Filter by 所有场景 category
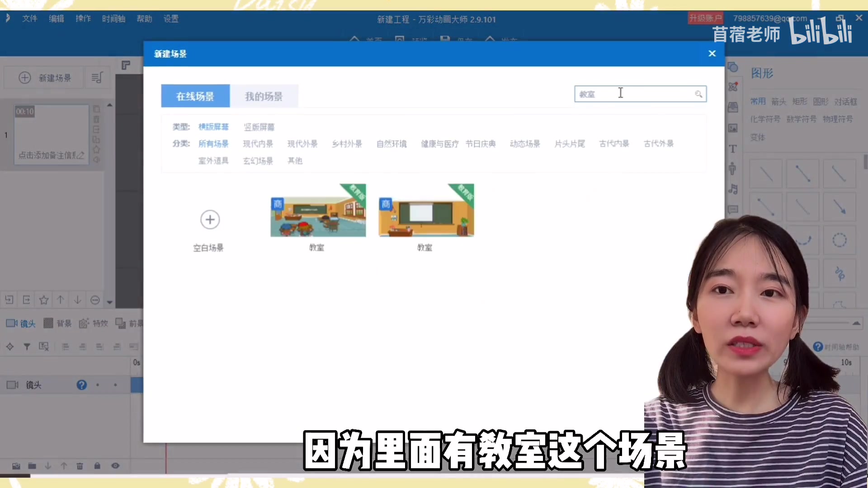 point(213,144)
